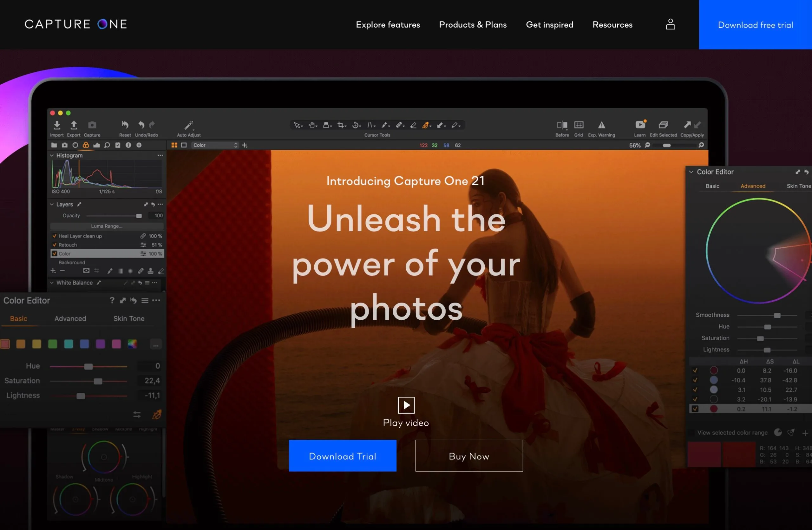Image resolution: width=812 pixels, height=530 pixels.
Task: Click the color picker eyedropper in Color Editor
Action: coord(157,415)
